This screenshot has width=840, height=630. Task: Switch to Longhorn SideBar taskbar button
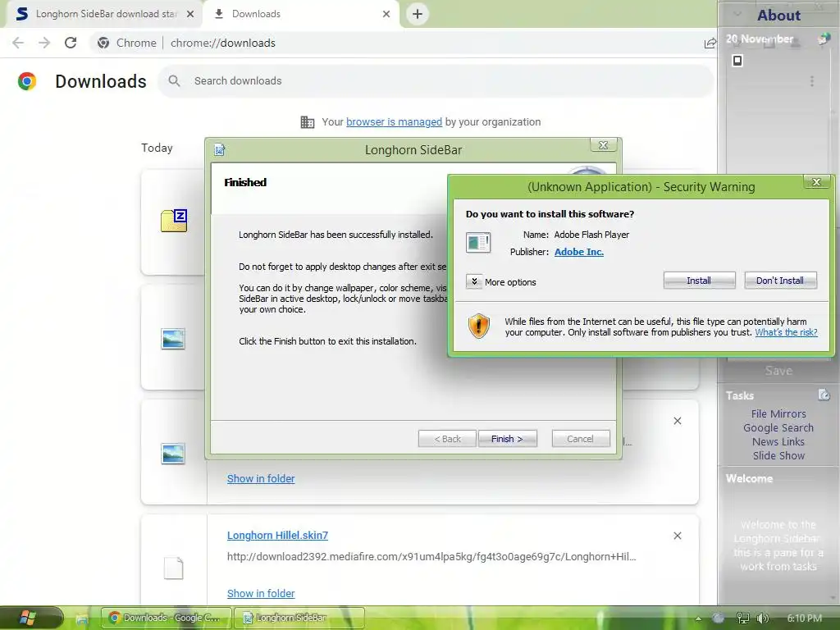click(x=299, y=618)
